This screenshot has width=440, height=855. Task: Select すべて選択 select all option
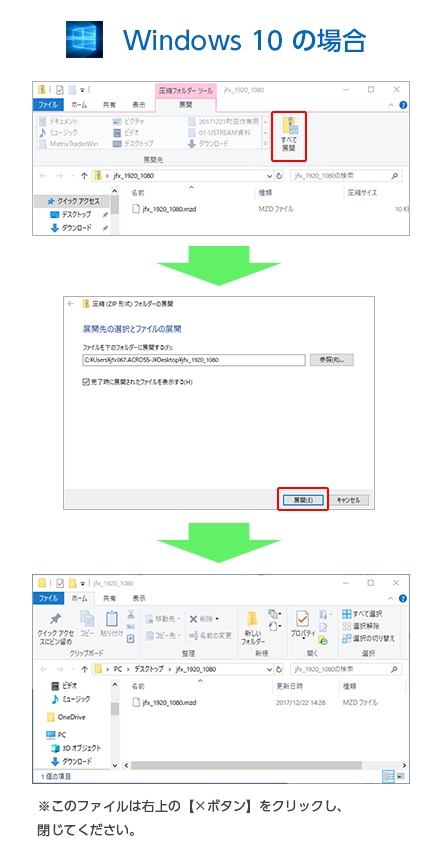(362, 614)
